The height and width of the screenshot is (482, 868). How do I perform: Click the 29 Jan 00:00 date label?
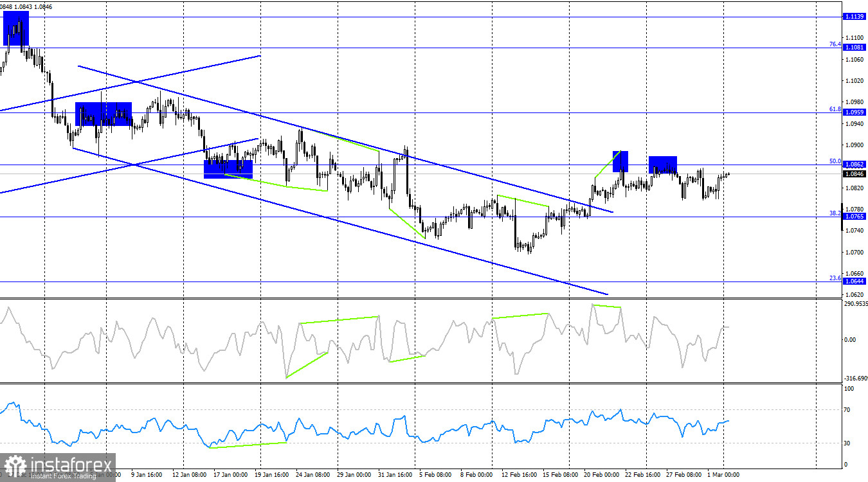(356, 476)
